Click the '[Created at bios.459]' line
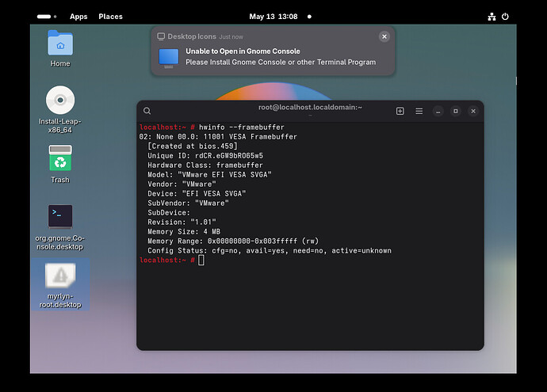Image resolution: width=547 pixels, height=392 pixels. (192, 146)
